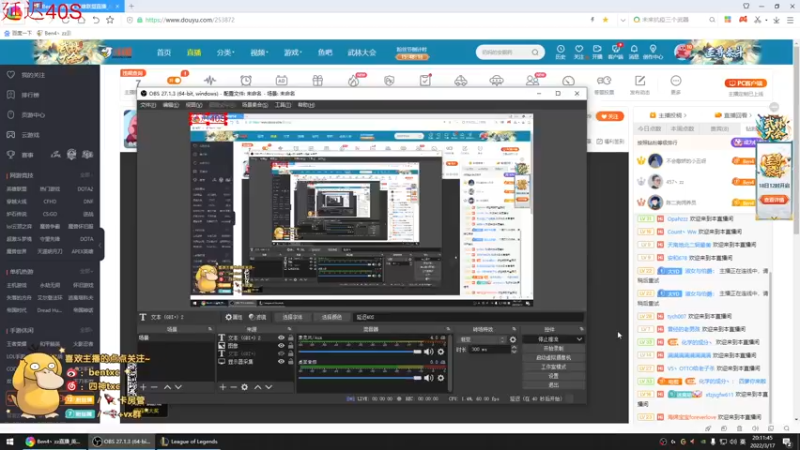Expand the 游戏 dropdown in Douyu nav
This screenshot has height=450, width=800.
tap(293, 52)
